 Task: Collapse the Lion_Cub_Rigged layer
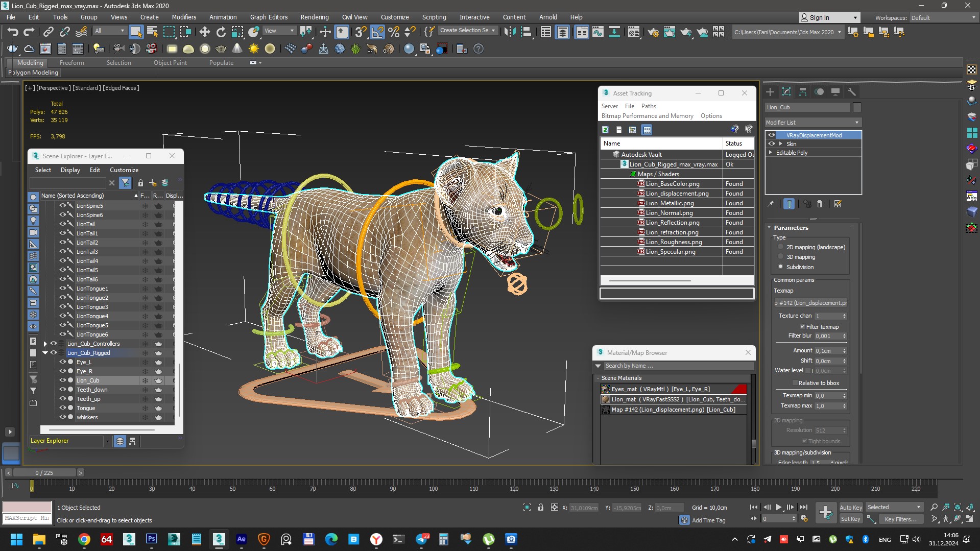(45, 353)
